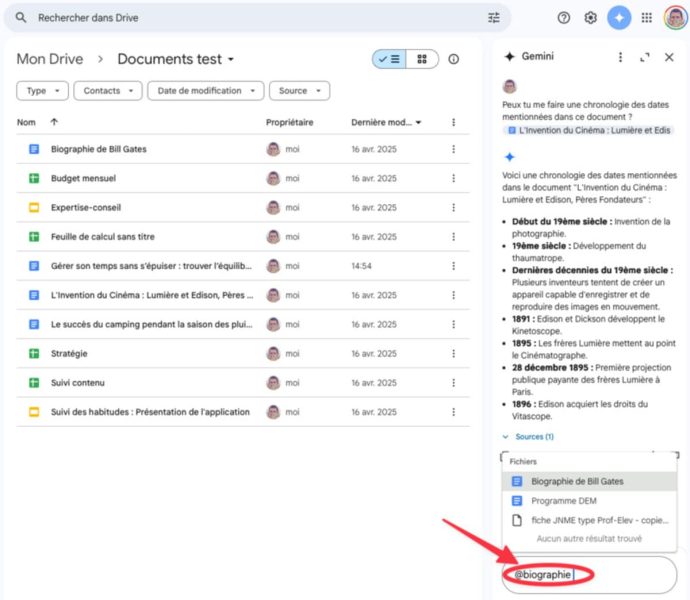Open search filter options in the search bar

pyautogui.click(x=493, y=18)
